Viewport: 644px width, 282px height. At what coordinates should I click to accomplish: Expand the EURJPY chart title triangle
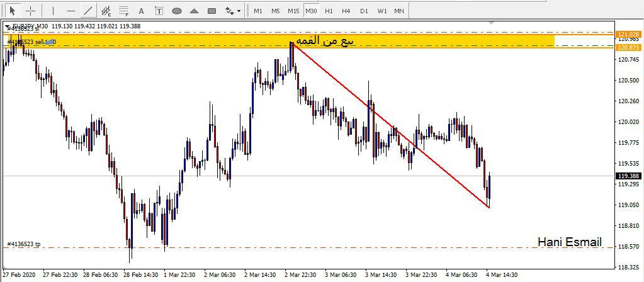point(8,26)
